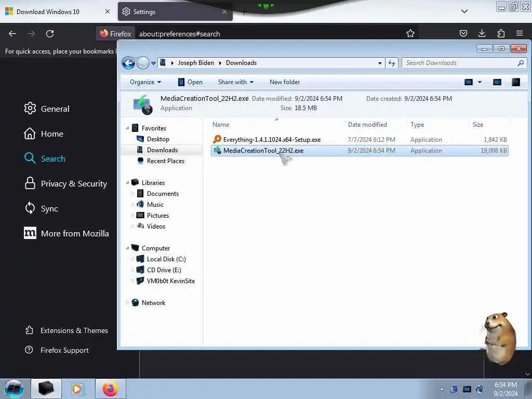The height and width of the screenshot is (399, 532).
Task: Click Firefox icon in taskbar
Action: 111,389
